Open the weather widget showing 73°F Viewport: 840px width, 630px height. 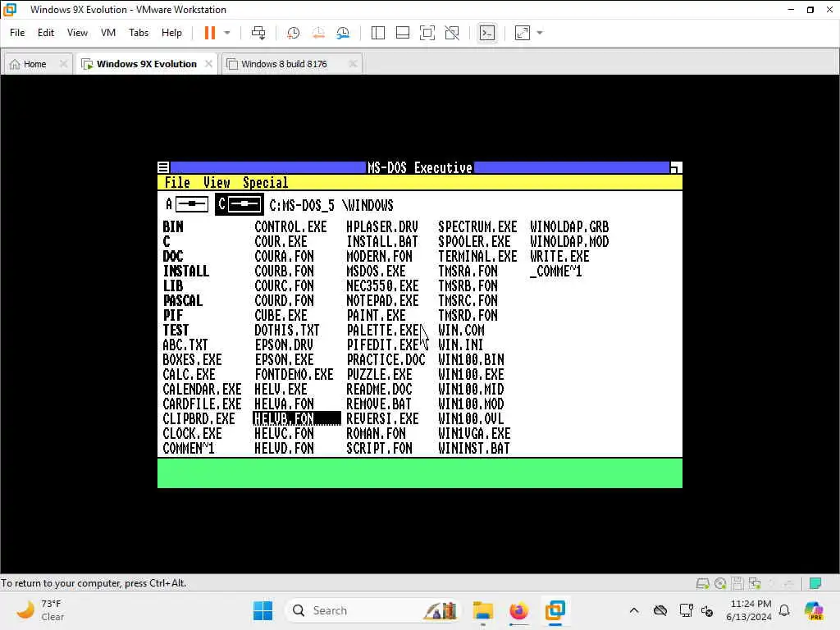point(40,610)
